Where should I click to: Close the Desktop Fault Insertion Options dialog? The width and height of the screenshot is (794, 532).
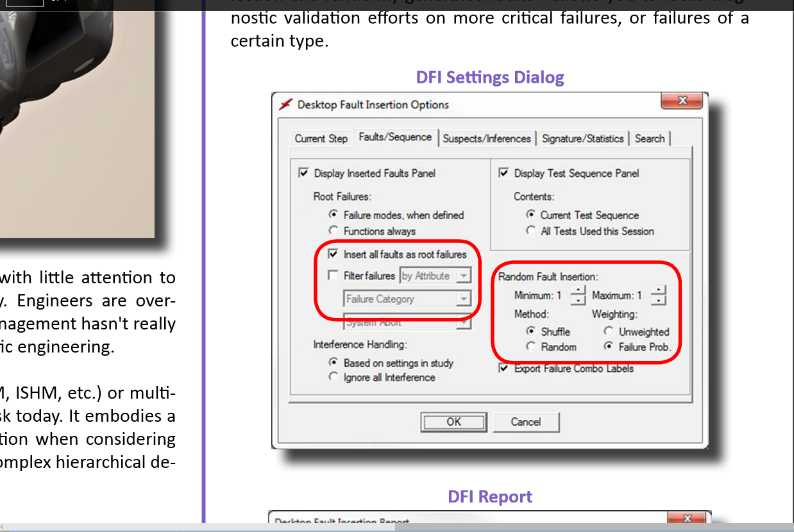(x=682, y=101)
